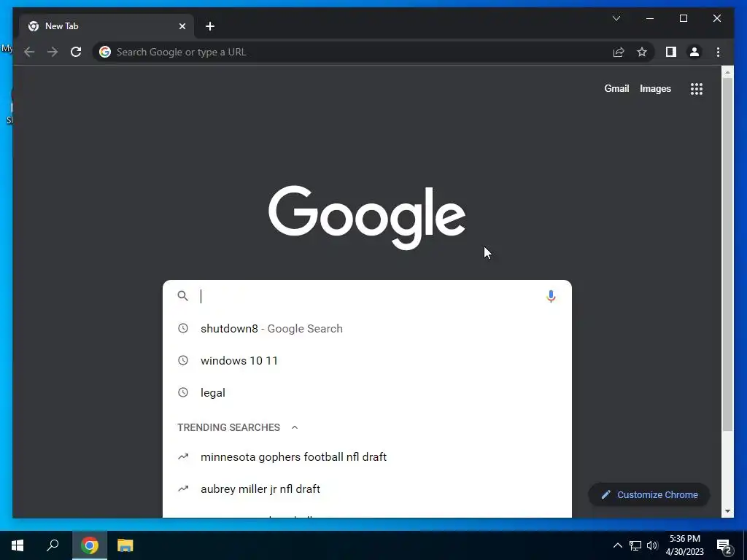This screenshot has height=560, width=747.
Task: Share this page icon
Action: (619, 52)
